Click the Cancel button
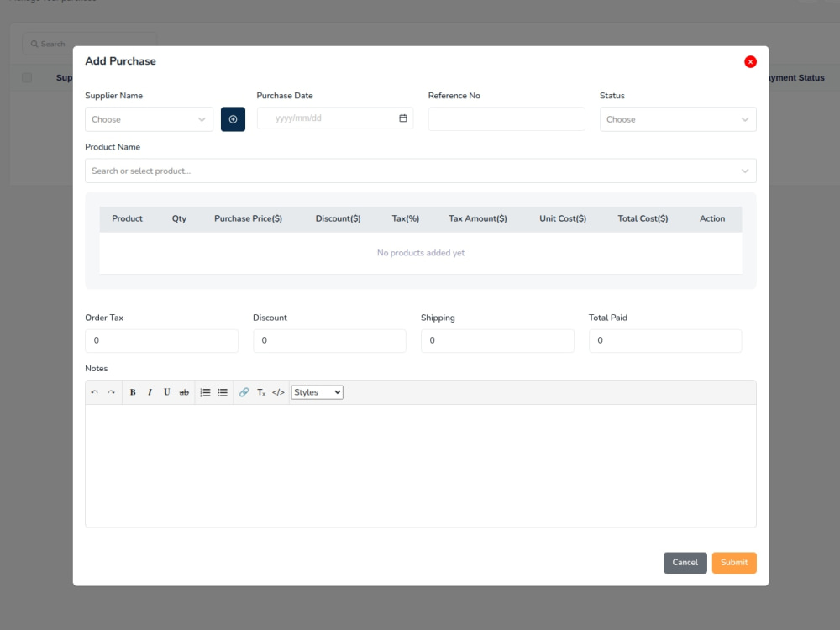The height and width of the screenshot is (630, 840). click(685, 563)
